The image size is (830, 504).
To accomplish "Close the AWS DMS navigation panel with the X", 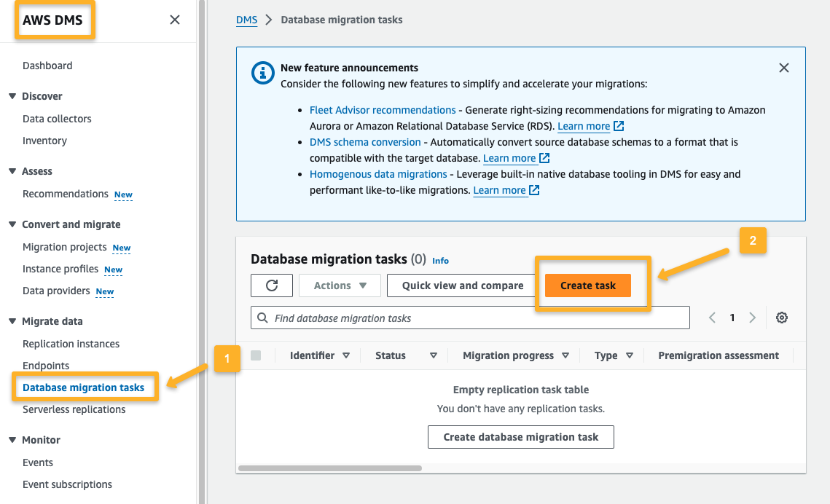I will [x=174, y=20].
